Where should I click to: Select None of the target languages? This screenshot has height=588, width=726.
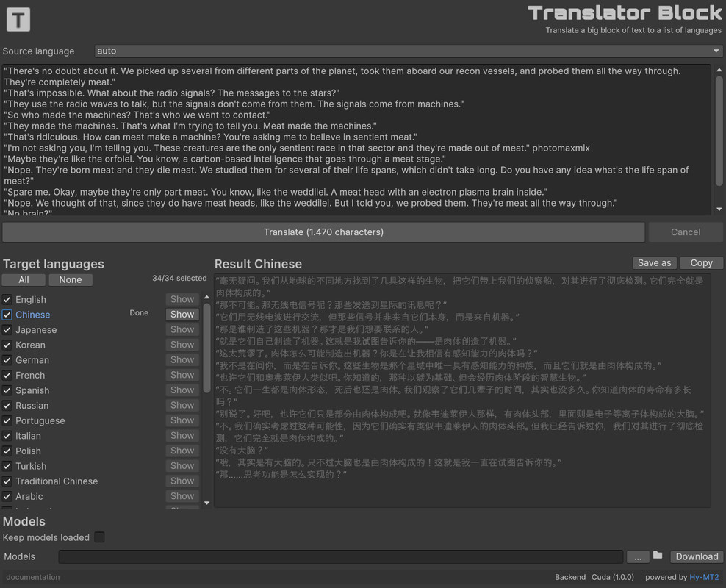pyautogui.click(x=71, y=279)
